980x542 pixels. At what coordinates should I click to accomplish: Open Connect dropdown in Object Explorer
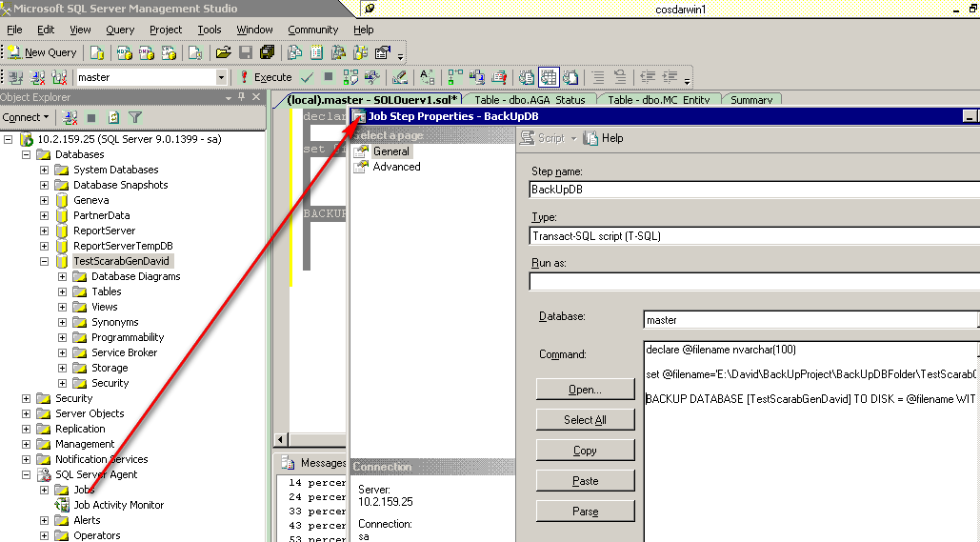[25, 117]
